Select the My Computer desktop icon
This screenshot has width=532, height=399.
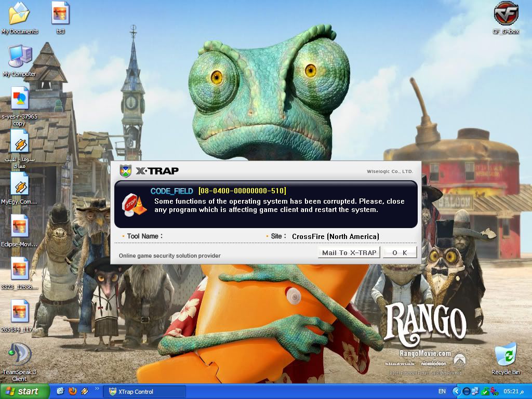19,57
